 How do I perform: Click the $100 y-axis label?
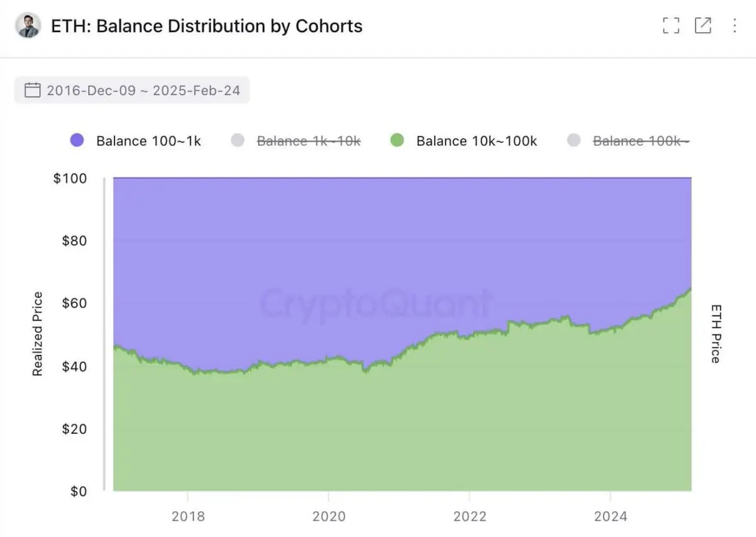70,178
